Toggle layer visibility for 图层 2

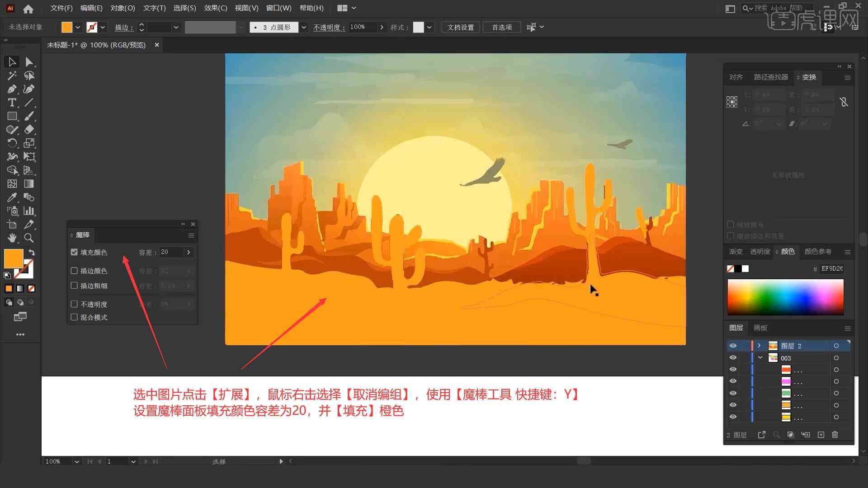click(733, 346)
